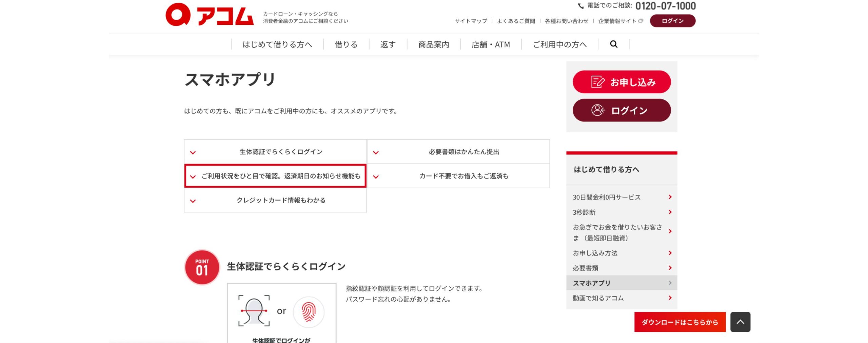Open サイトマップ link
Screen dimensions: 868x343
(x=471, y=21)
